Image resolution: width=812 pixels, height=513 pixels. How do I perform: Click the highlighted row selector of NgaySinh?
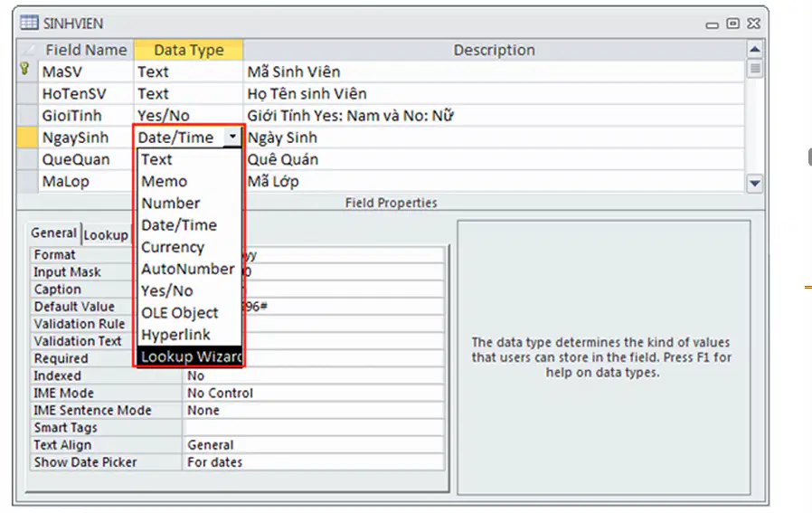pos(27,138)
